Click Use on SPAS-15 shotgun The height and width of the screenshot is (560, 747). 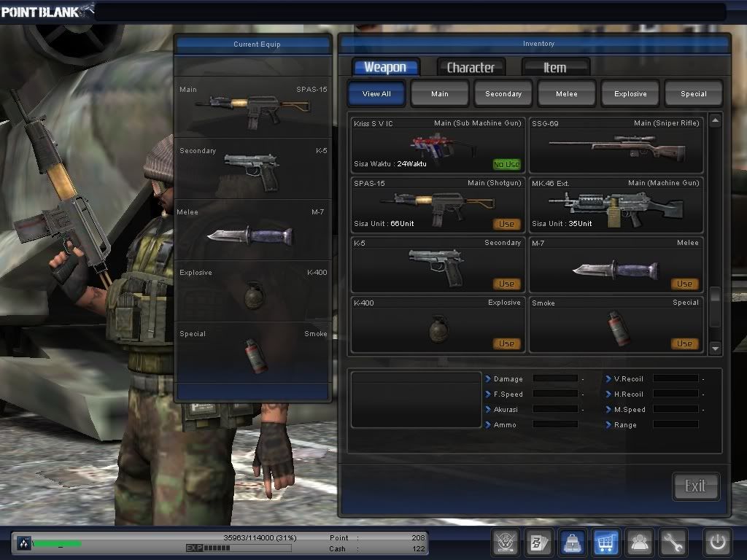506,224
